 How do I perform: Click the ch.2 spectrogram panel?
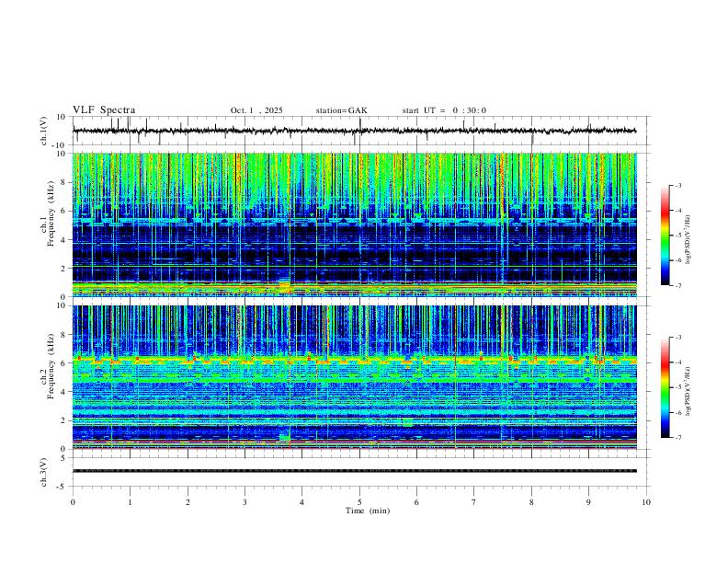(354, 377)
